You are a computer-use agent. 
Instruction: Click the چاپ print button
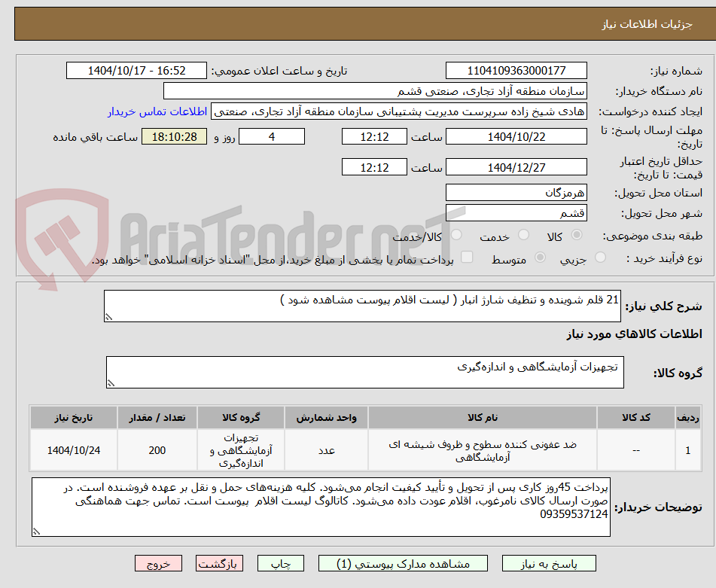click(280, 562)
